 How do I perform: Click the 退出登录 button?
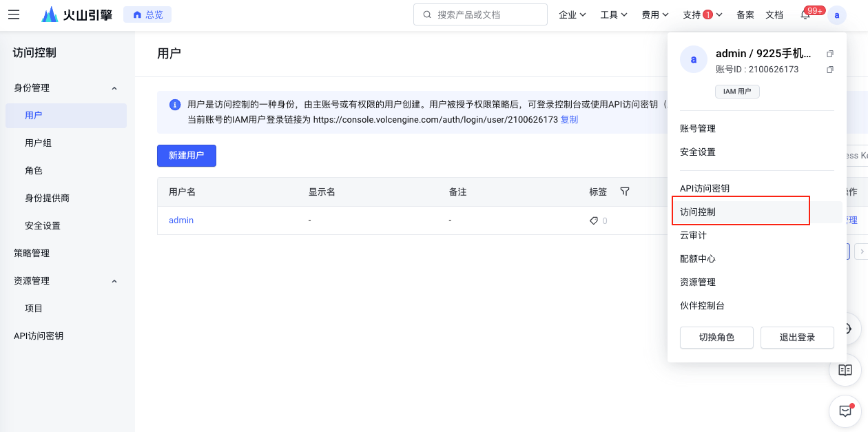[797, 338]
